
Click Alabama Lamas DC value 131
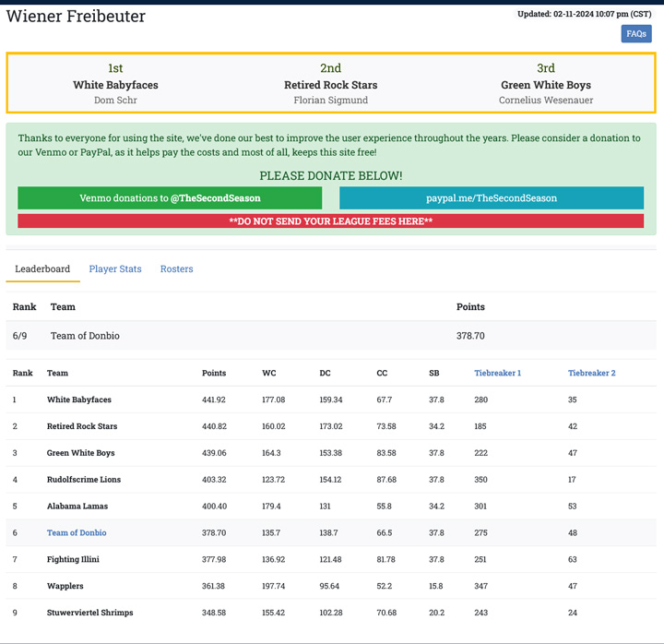coord(325,507)
